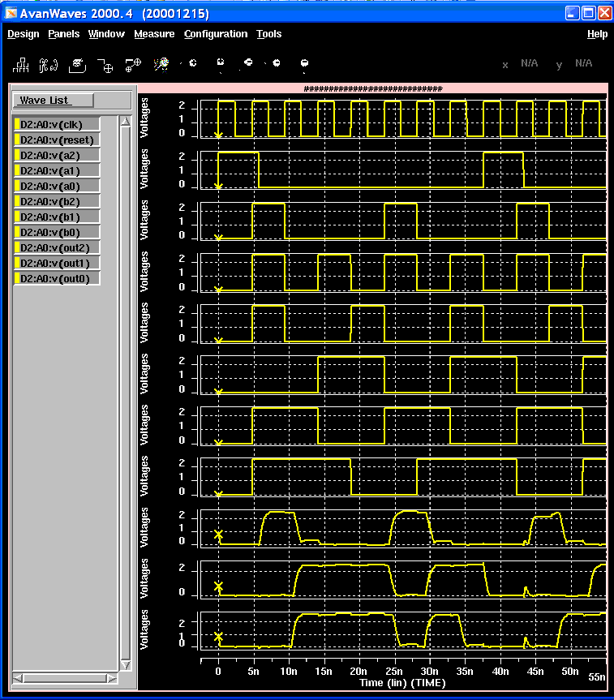614x700 pixels.
Task: Maximize the AvanWaves window
Action: coord(589,13)
